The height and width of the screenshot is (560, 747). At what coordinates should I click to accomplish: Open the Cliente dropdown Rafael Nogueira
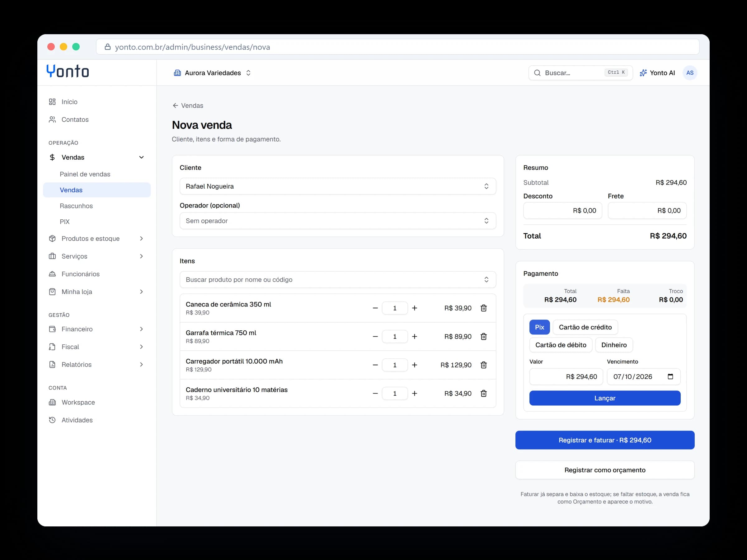(338, 186)
